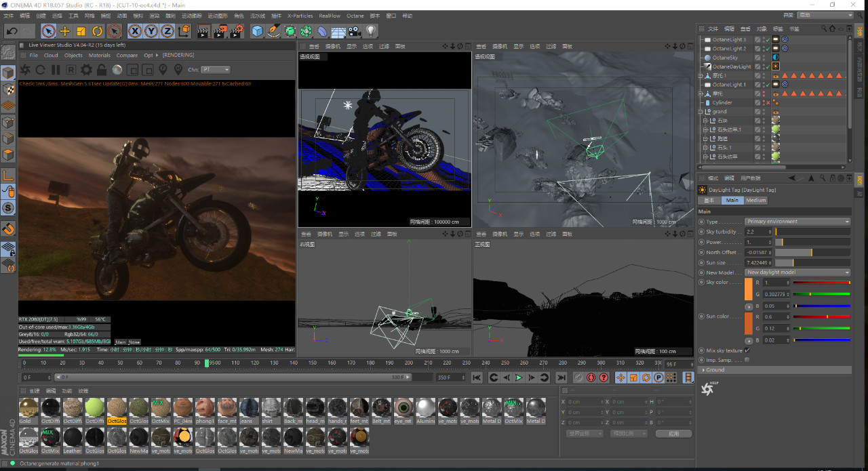Image resolution: width=868 pixels, height=471 pixels.
Task: Open Edit Render Settings clapperboard with gear
Action: pyautogui.click(x=237, y=30)
